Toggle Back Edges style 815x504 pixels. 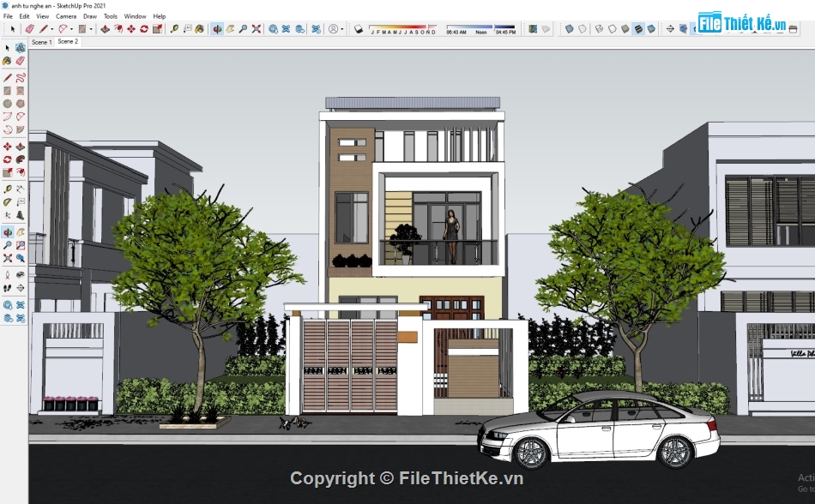(x=583, y=28)
